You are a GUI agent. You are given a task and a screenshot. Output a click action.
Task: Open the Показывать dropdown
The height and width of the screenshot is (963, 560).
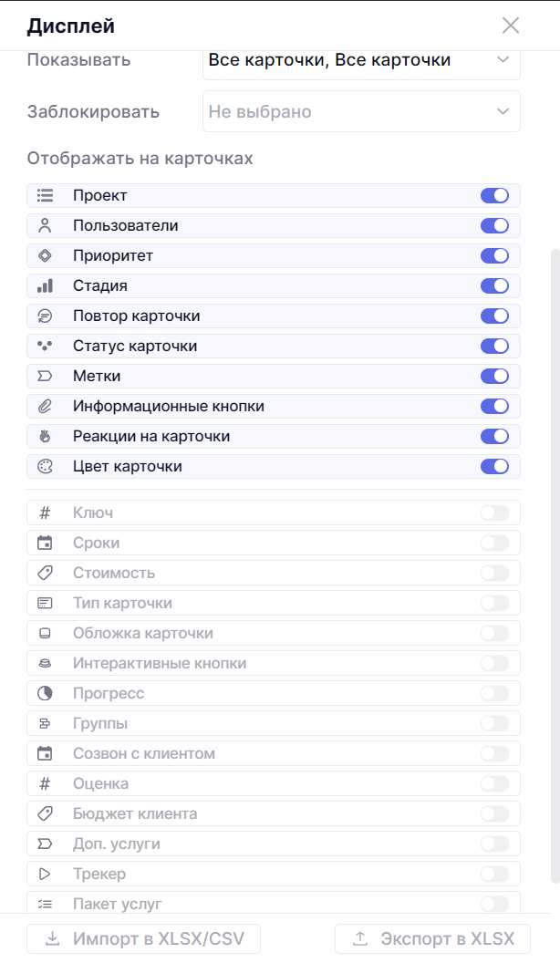[361, 60]
